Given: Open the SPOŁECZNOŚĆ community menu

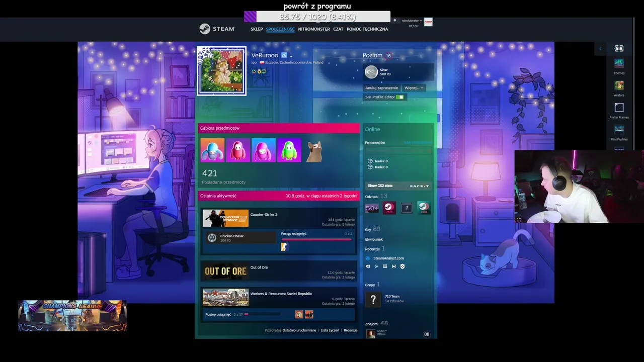Looking at the screenshot, I should click(x=280, y=29).
